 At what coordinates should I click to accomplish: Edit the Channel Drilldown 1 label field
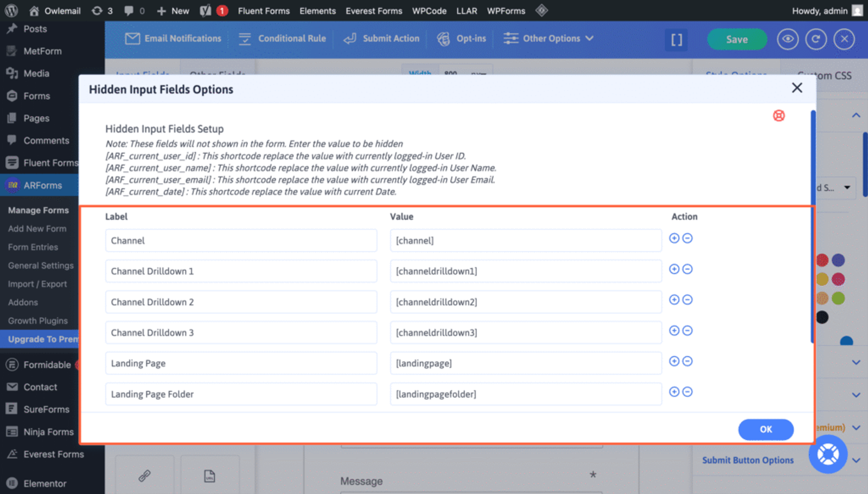pyautogui.click(x=241, y=271)
